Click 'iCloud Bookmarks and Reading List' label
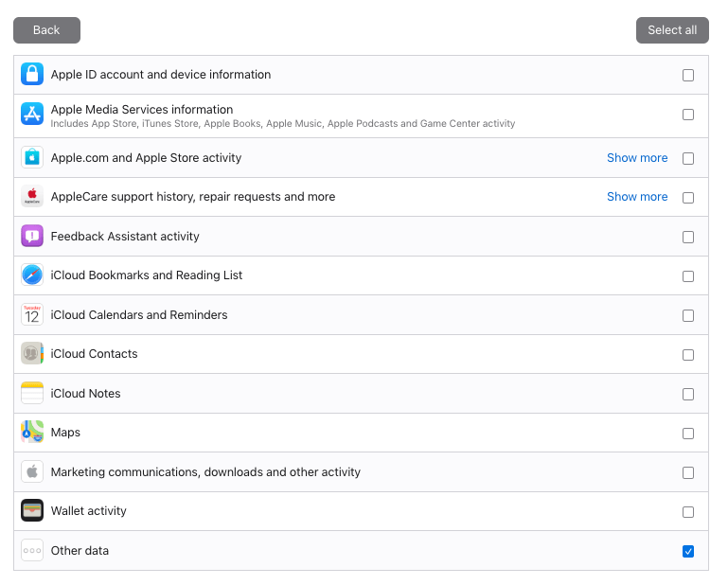This screenshot has height=585, width=728. 146,275
